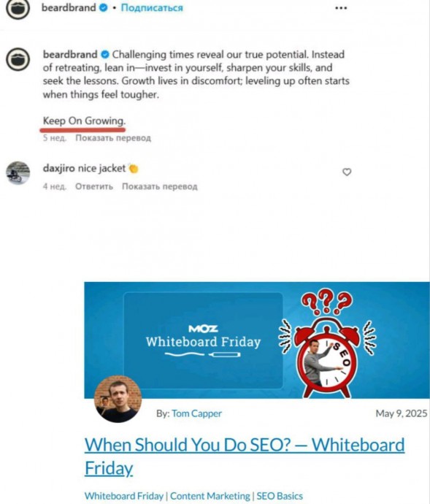This screenshot has width=430, height=504.
Task: Open the three-dot more options menu
Action: [341, 8]
